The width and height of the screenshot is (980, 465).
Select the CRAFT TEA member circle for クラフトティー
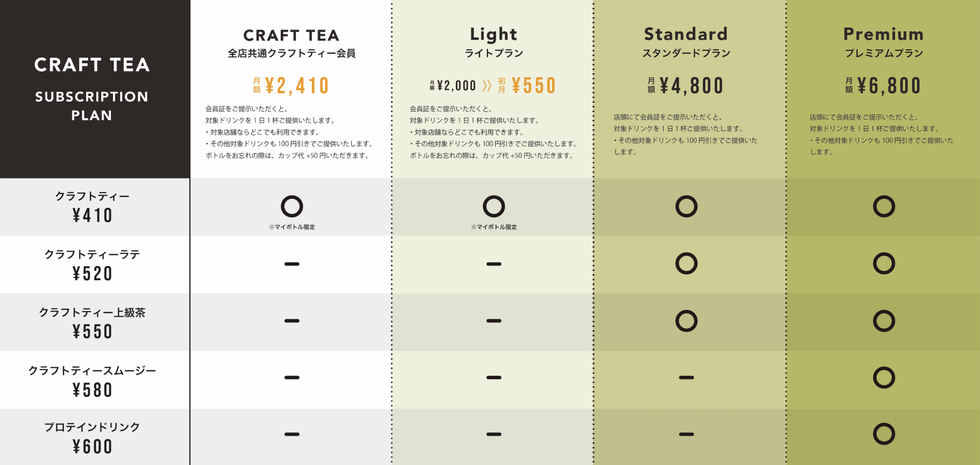pyautogui.click(x=292, y=206)
